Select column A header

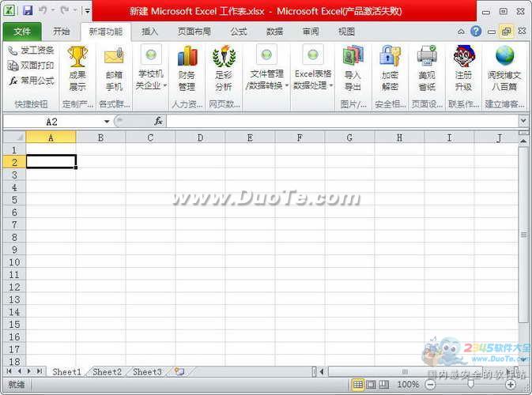pyautogui.click(x=51, y=137)
